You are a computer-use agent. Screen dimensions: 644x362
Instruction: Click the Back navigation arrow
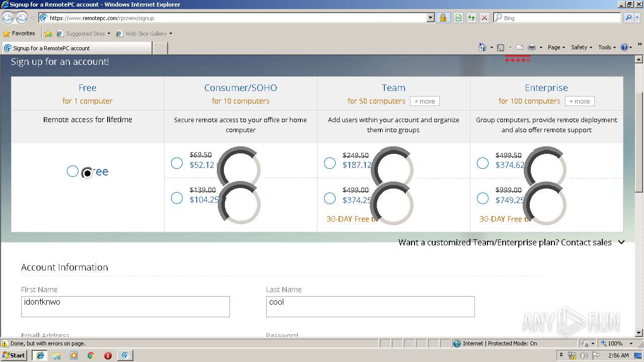8,18
